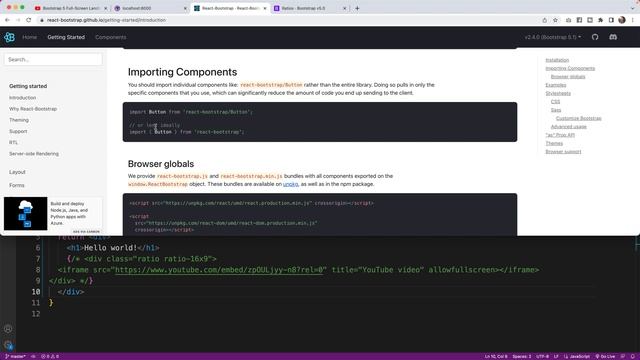This screenshot has height=360, width=640.
Task: Open the YouTube embed URL in iframe code
Action: click(220, 270)
